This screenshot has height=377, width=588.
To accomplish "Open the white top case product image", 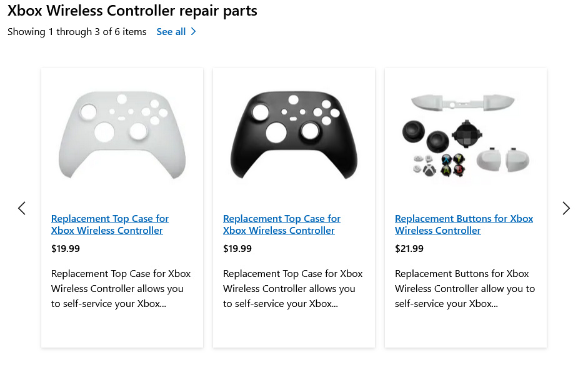I will 122,134.
